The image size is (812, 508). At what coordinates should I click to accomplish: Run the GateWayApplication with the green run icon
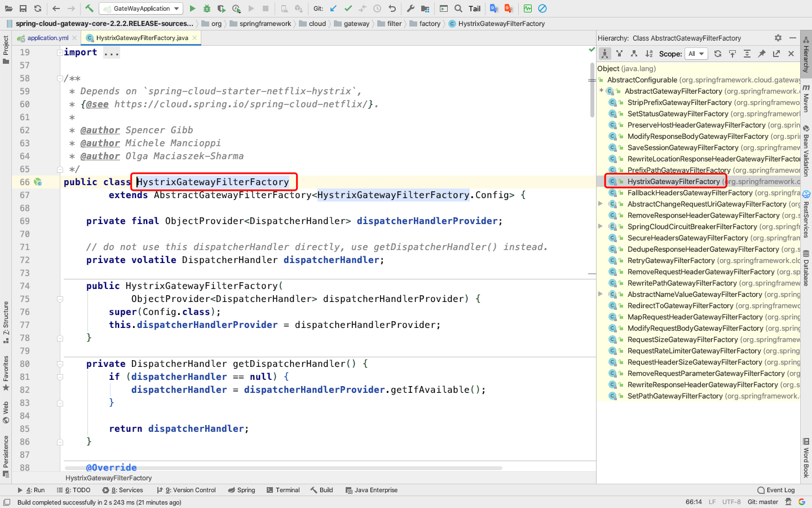[193, 8]
